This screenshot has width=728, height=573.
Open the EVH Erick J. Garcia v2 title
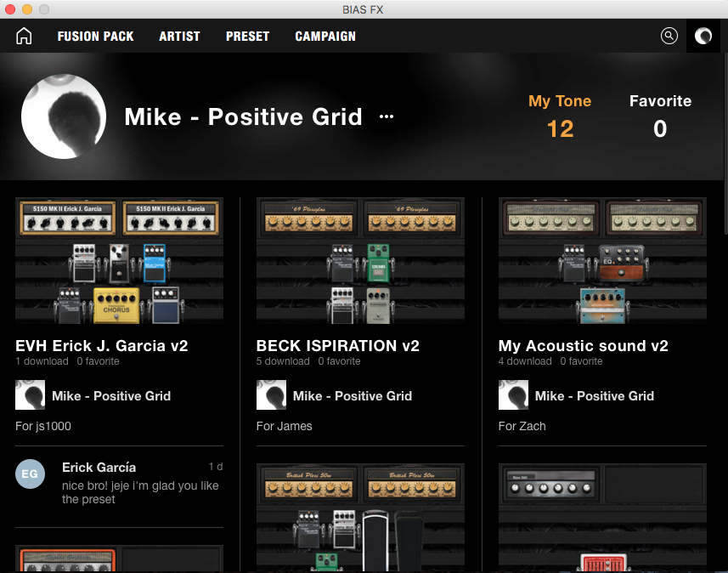coord(102,346)
